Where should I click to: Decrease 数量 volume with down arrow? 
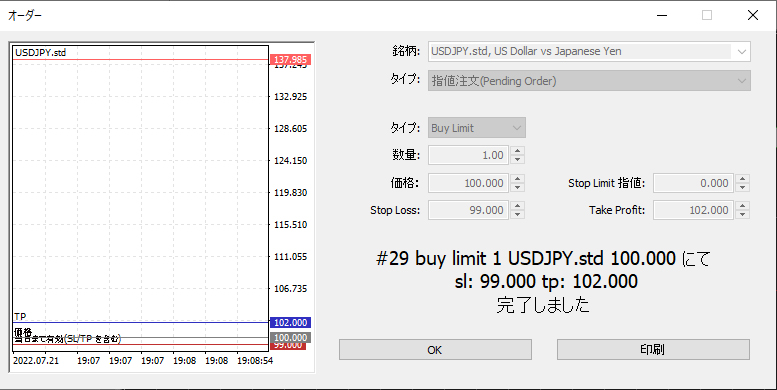517,160
